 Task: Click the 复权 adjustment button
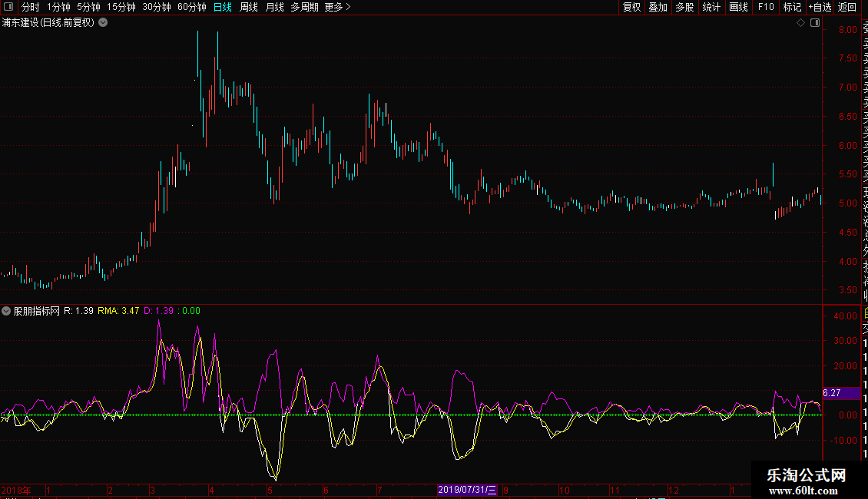tap(631, 7)
